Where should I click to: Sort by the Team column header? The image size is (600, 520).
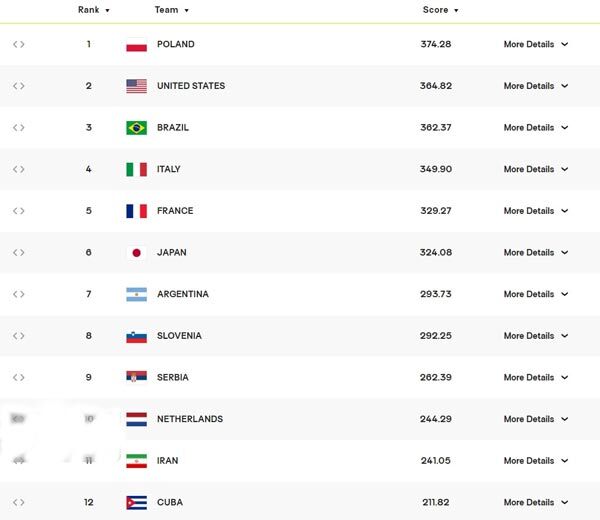tap(171, 10)
